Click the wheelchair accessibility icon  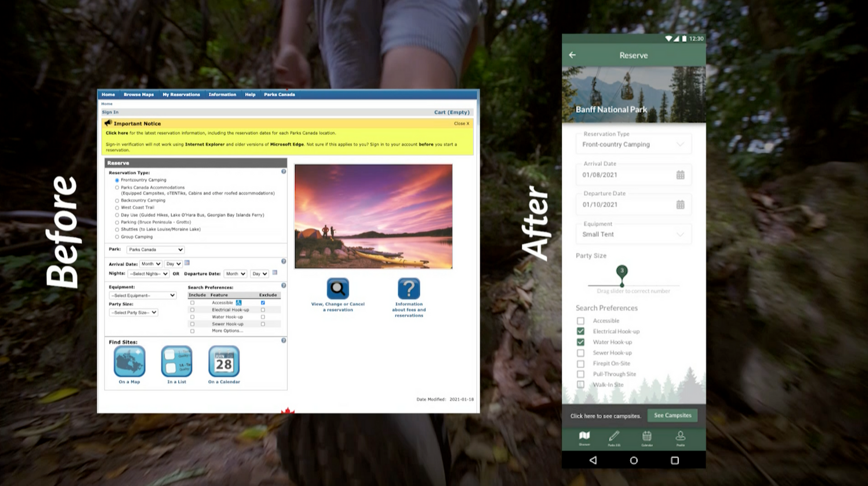tap(238, 303)
